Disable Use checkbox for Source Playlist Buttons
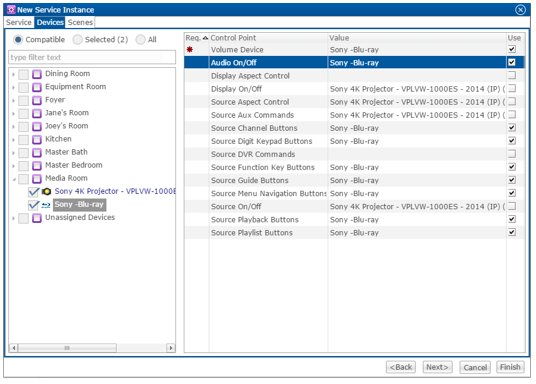The width and height of the screenshot is (536, 384). (512, 232)
